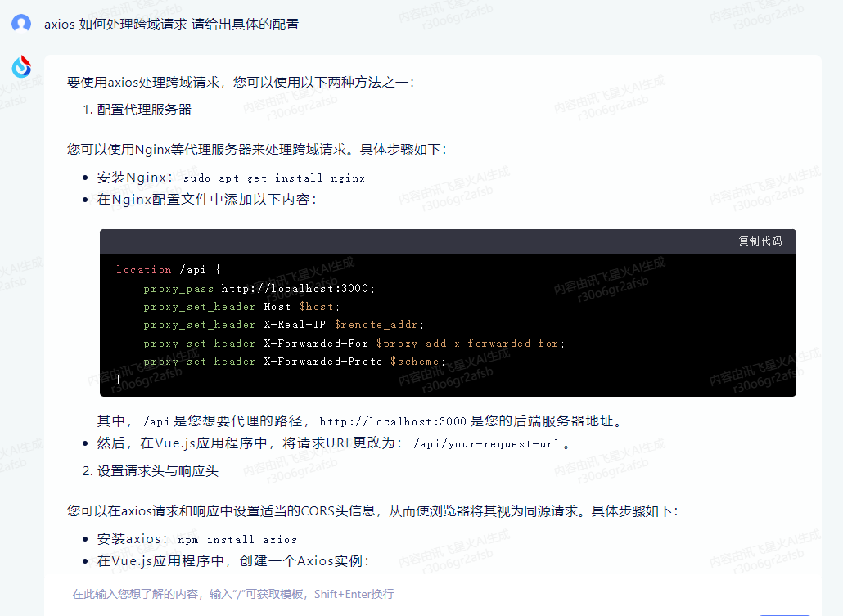Click the sentence 您可以使用Nginx等代理服务器
Viewport: 843px width, 616px height.
[256, 149]
